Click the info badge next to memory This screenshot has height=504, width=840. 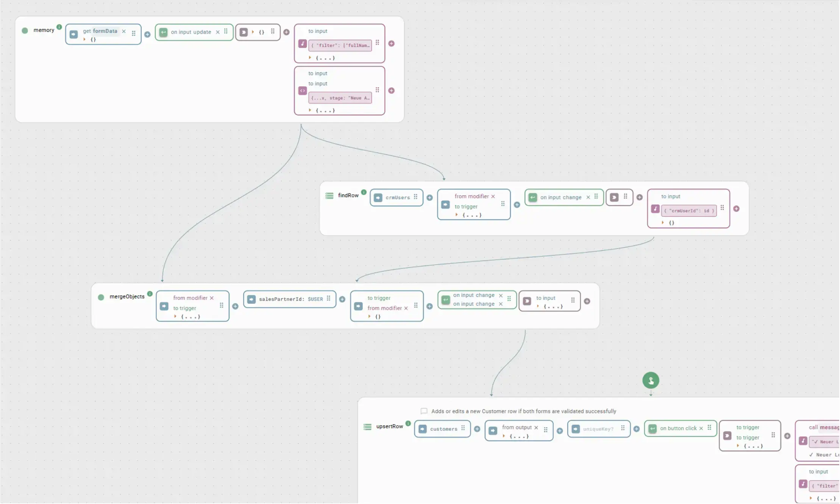59,27
